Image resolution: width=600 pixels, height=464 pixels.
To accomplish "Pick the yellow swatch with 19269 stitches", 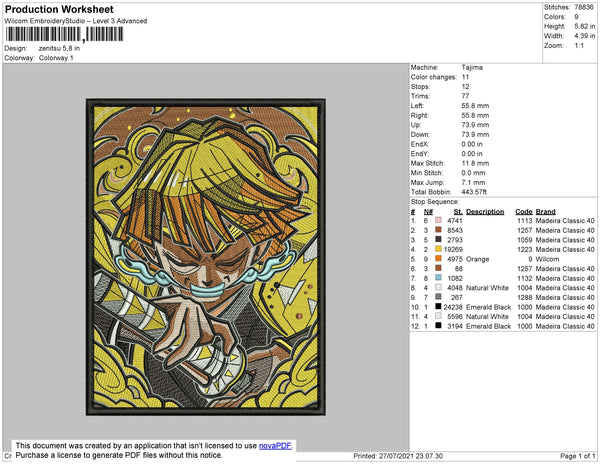I will (x=438, y=249).
